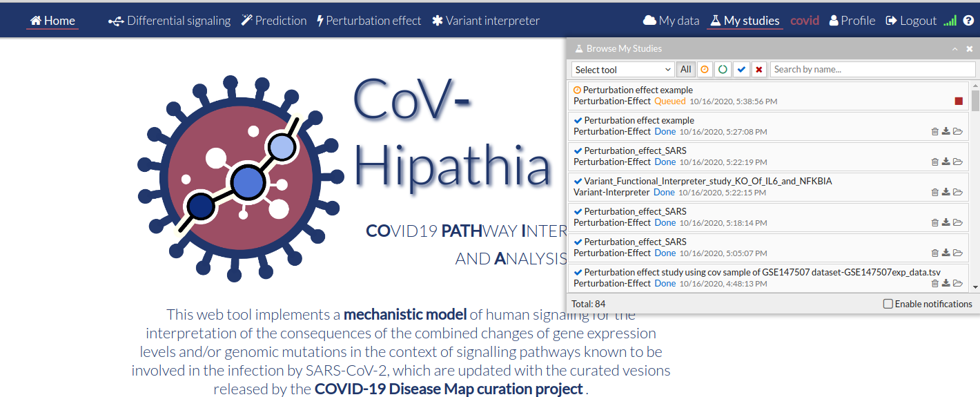Collapse the Browse My Studies panel
Viewport: 980px width, 397px height.
pyautogui.click(x=955, y=49)
